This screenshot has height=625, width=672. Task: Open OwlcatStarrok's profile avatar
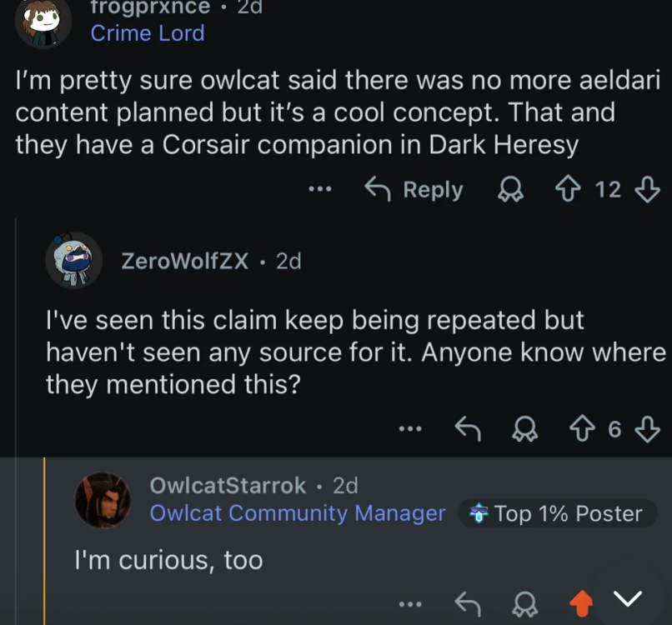(103, 500)
